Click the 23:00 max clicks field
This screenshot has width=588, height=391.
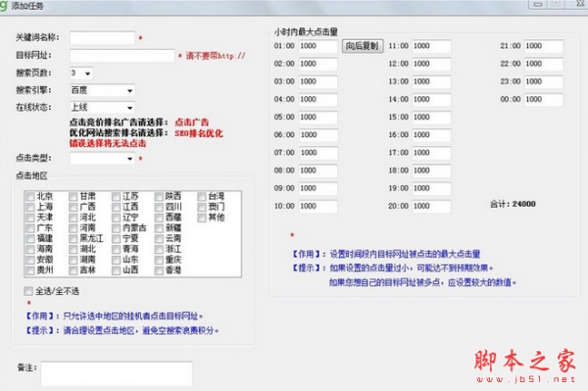(x=544, y=81)
